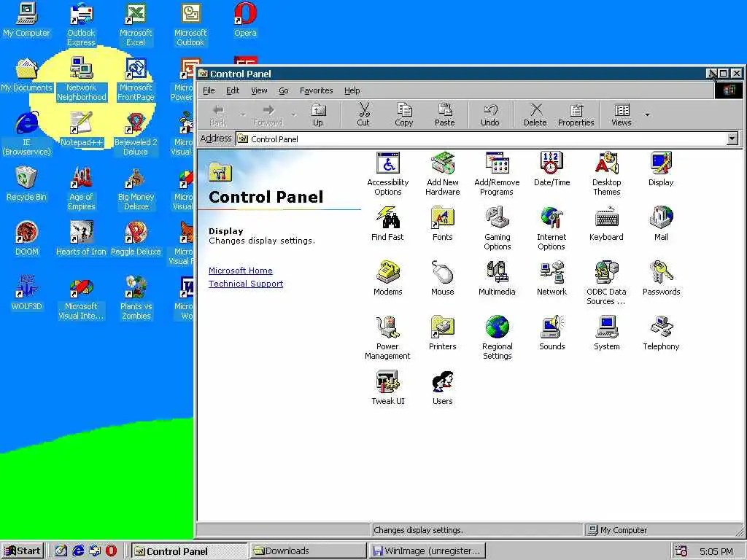Image resolution: width=747 pixels, height=560 pixels.
Task: Click the Undo toolbar button
Action: pyautogui.click(x=489, y=114)
